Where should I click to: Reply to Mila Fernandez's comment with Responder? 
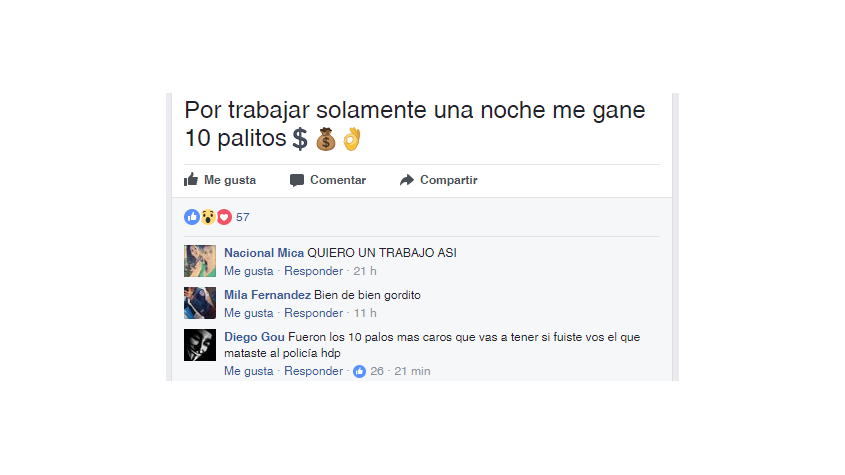click(x=314, y=313)
